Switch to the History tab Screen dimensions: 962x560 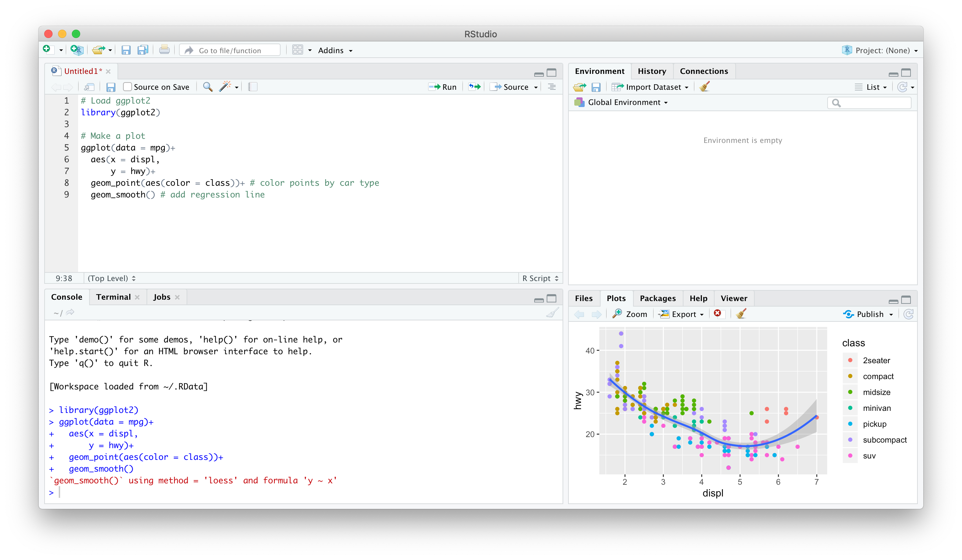pos(652,71)
